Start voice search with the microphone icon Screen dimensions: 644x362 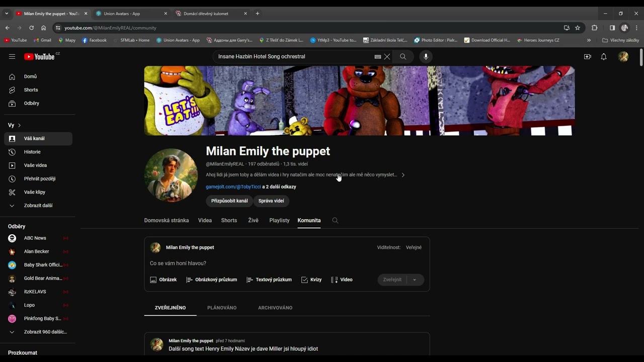(426, 57)
